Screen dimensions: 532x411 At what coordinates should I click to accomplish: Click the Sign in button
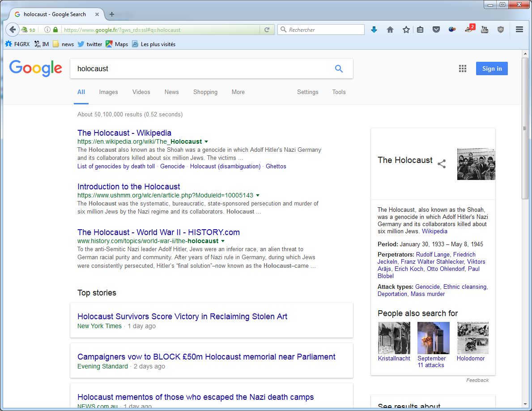(x=492, y=68)
